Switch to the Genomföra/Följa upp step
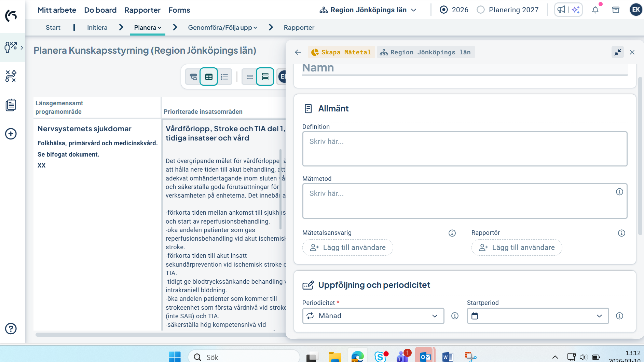The height and width of the screenshot is (362, 644). 221,27
